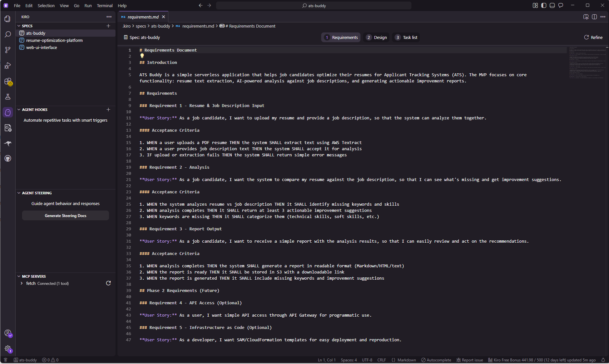Click the ats-buddy command search box
Screen dimensions: 609x364
pyautogui.click(x=314, y=6)
